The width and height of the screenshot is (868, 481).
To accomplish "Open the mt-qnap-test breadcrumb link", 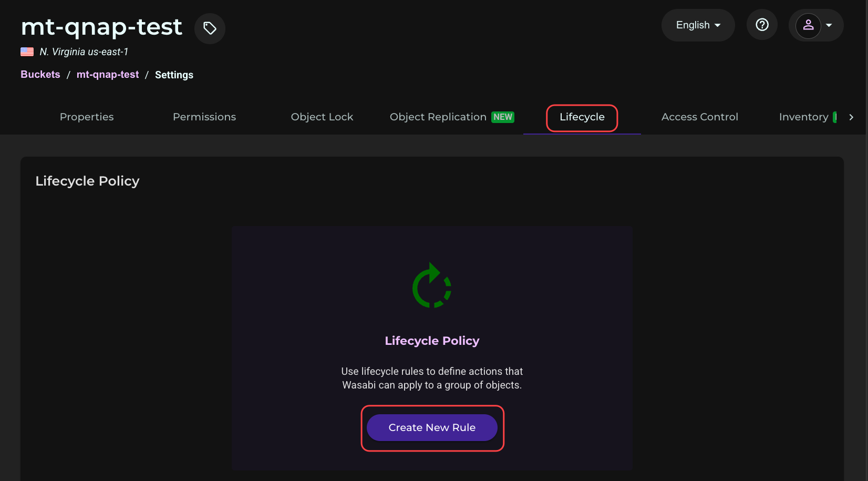I will pos(108,75).
